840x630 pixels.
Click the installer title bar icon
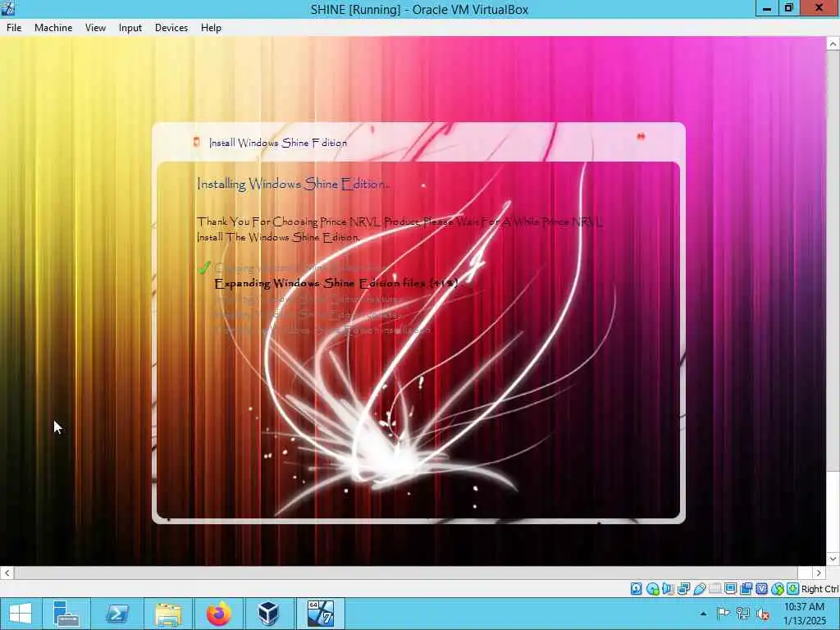(197, 142)
